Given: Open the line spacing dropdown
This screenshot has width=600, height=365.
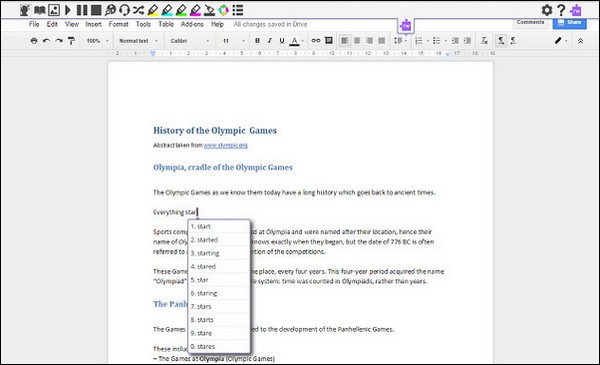Looking at the screenshot, I should [x=400, y=41].
